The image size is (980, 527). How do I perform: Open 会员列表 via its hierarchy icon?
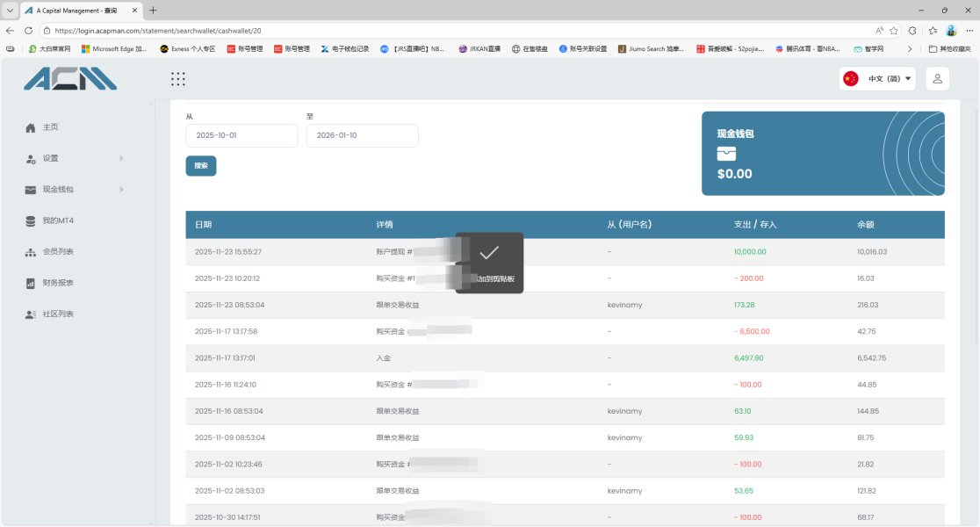31,252
